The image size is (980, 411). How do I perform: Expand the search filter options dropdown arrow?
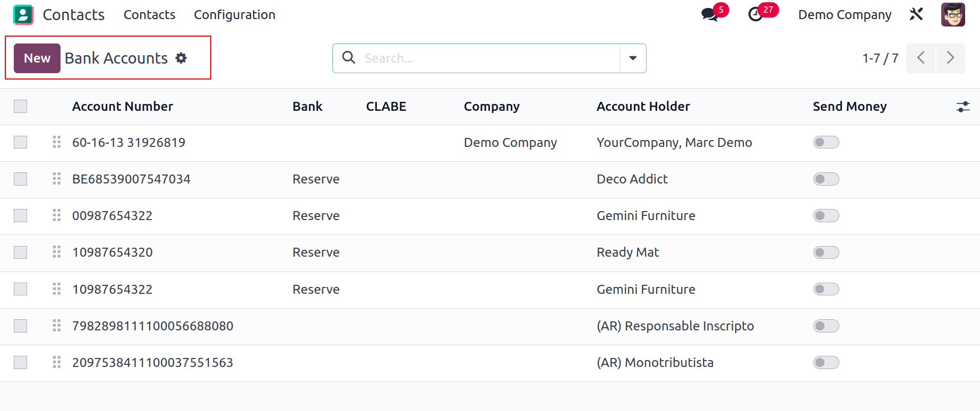coord(633,58)
